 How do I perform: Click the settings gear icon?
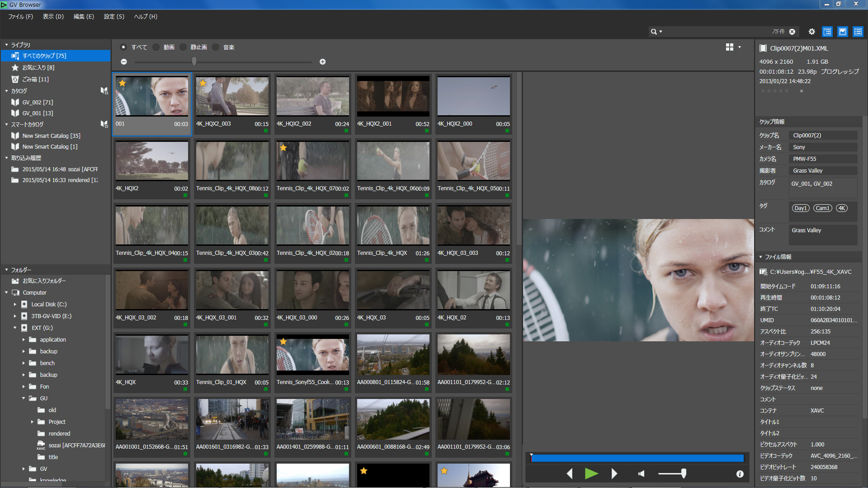(811, 32)
